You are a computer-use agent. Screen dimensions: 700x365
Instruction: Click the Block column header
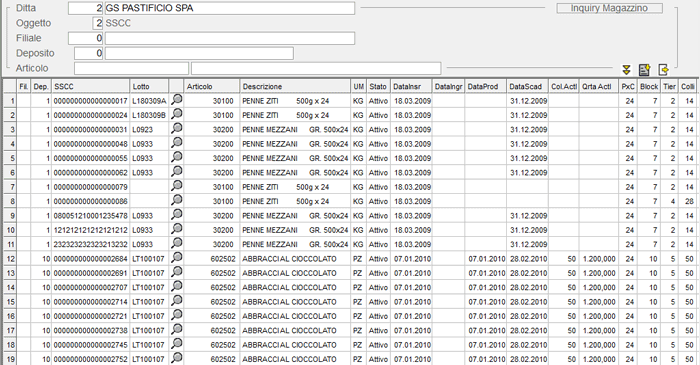tap(649, 87)
